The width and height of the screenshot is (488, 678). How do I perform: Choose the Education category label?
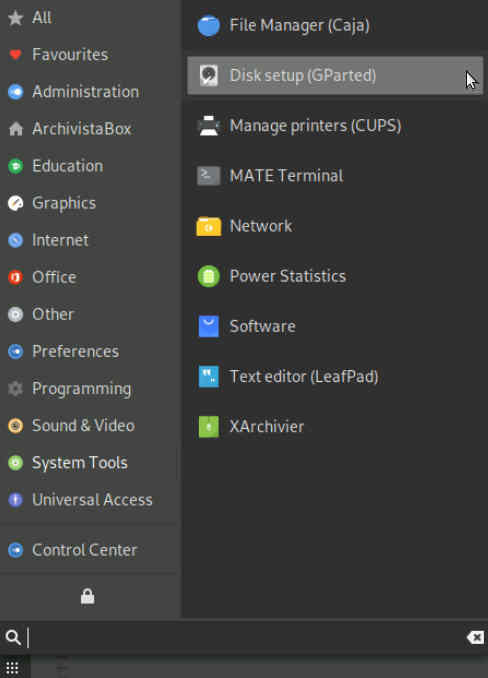tap(68, 166)
